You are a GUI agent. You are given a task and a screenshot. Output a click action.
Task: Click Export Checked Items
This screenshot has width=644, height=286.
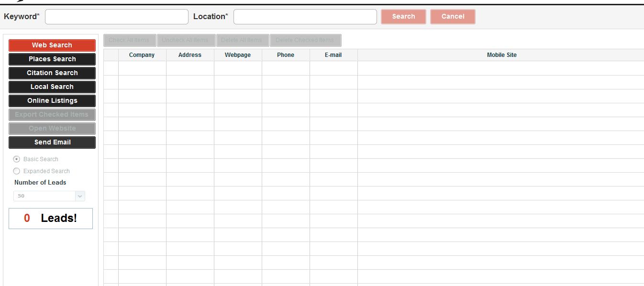(52, 114)
